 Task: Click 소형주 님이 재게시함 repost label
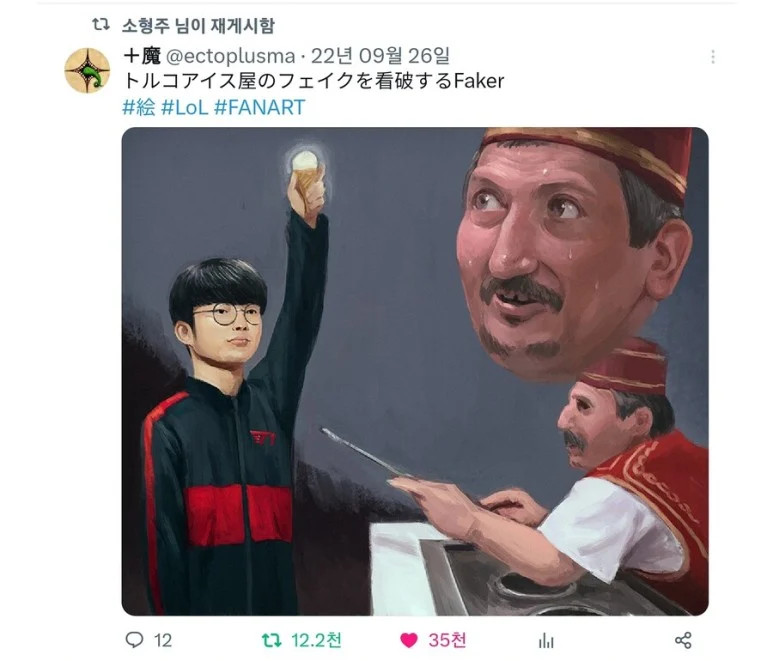(x=198, y=25)
